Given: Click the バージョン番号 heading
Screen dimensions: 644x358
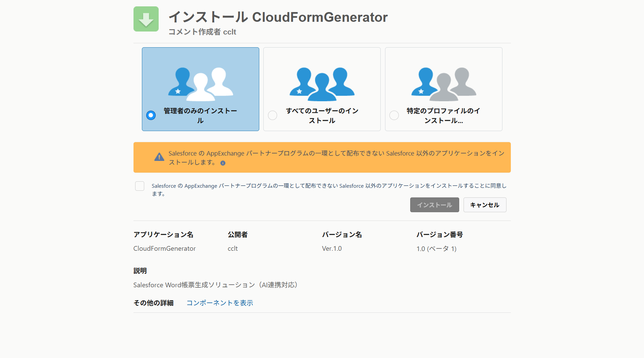Looking at the screenshot, I should point(439,235).
